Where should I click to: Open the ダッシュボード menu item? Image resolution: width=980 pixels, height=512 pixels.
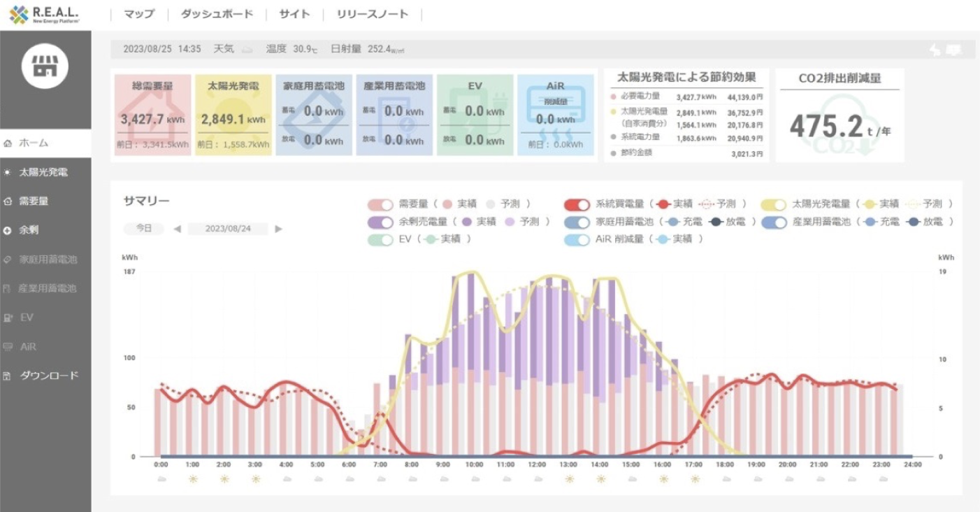(217, 14)
